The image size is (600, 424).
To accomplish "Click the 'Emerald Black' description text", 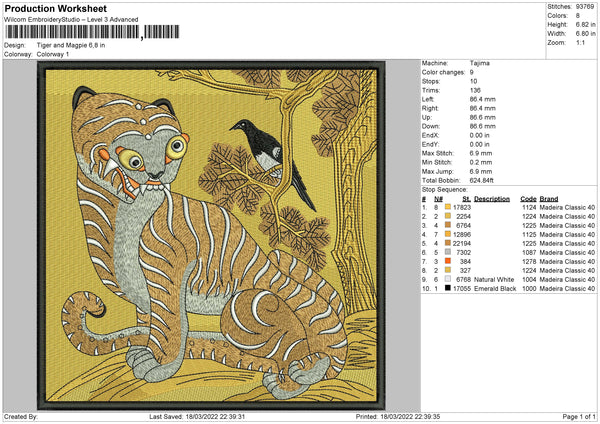I will click(495, 288).
